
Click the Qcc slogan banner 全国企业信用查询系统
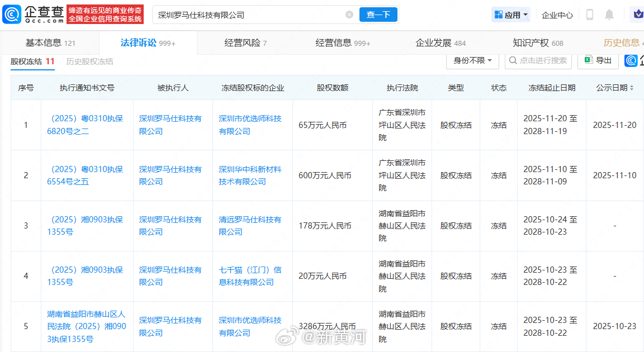tap(105, 15)
